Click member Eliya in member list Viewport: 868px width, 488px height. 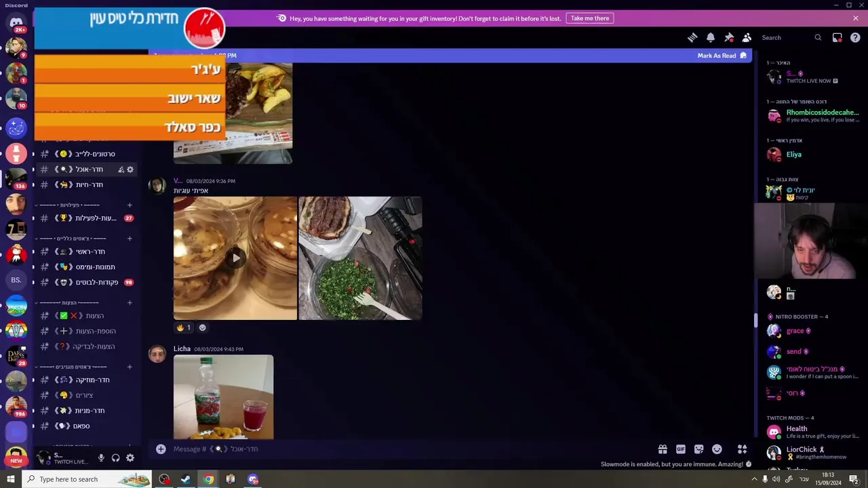click(812, 155)
